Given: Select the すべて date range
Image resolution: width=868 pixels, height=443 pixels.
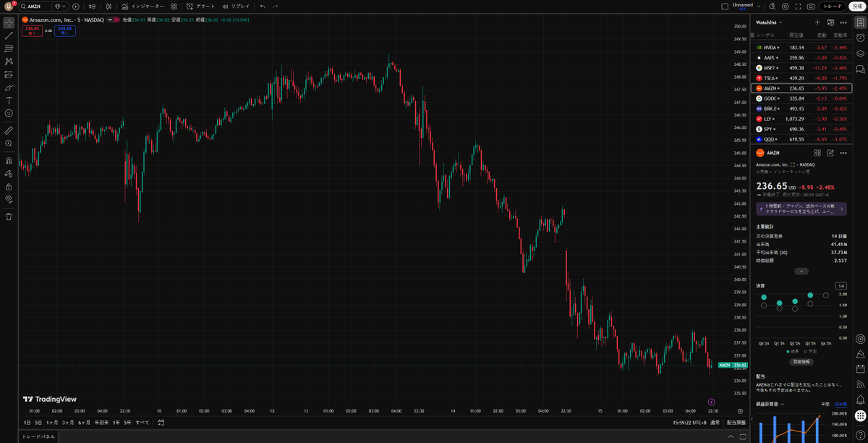Looking at the screenshot, I should tap(142, 422).
